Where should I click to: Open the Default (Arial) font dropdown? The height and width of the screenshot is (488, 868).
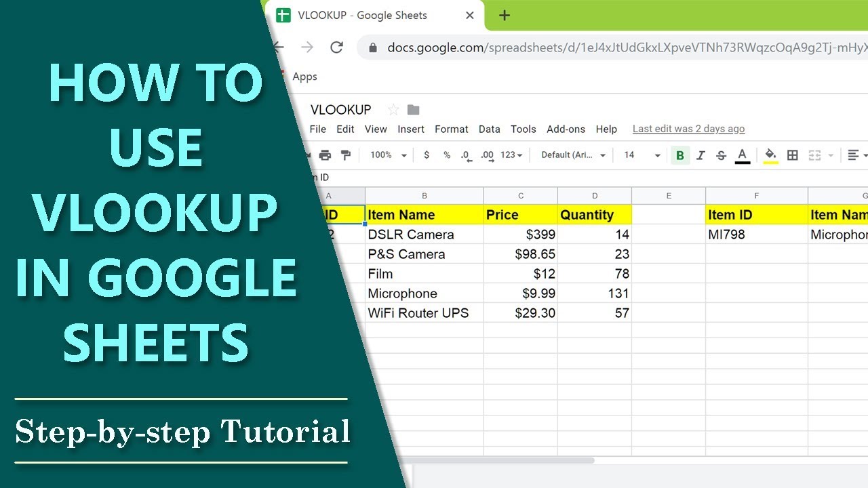[x=573, y=155]
